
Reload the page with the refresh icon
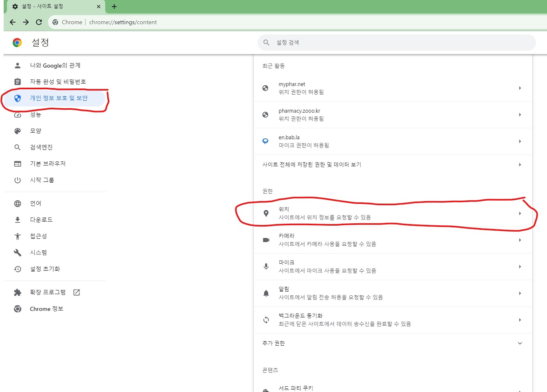[39, 22]
